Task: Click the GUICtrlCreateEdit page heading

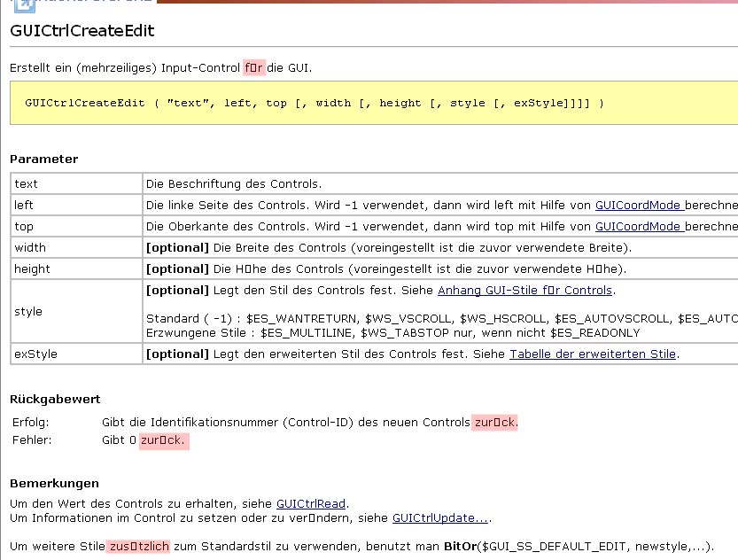Action: 82,31
